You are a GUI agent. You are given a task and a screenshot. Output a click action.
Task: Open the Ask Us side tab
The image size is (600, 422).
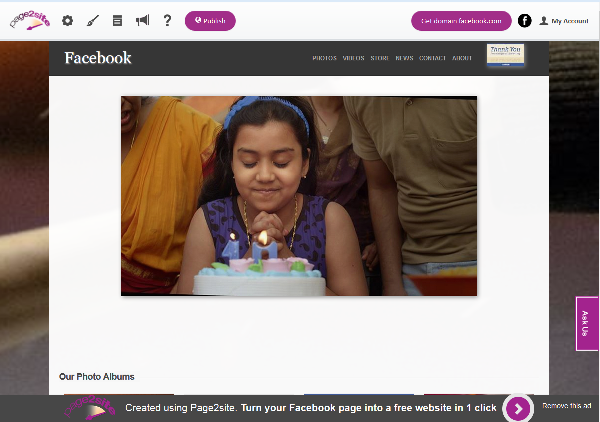coord(587,323)
